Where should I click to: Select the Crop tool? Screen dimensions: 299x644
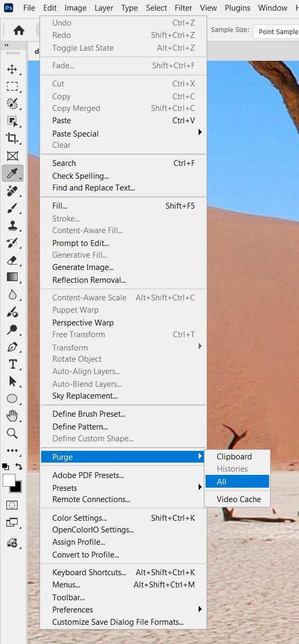[12, 138]
